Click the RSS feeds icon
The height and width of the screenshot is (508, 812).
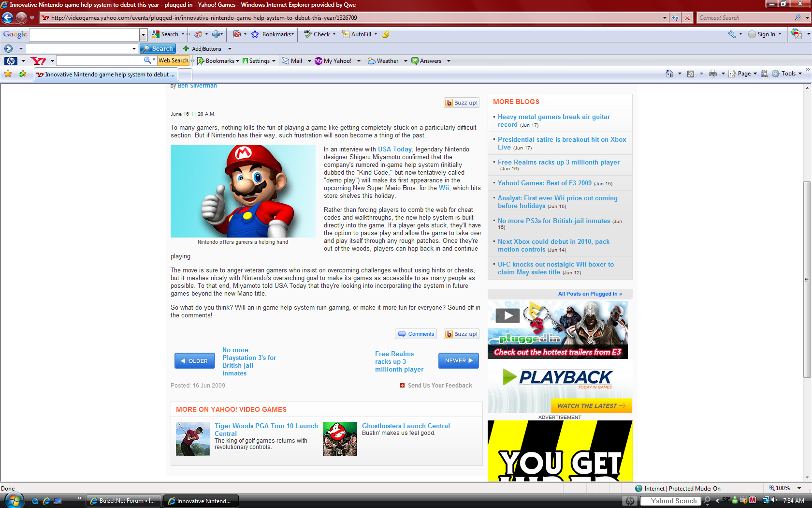click(691, 74)
